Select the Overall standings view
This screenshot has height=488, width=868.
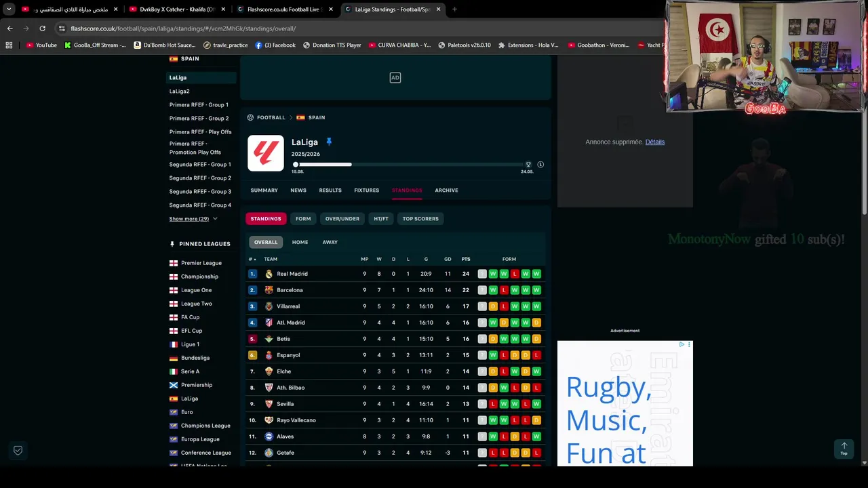pyautogui.click(x=266, y=242)
